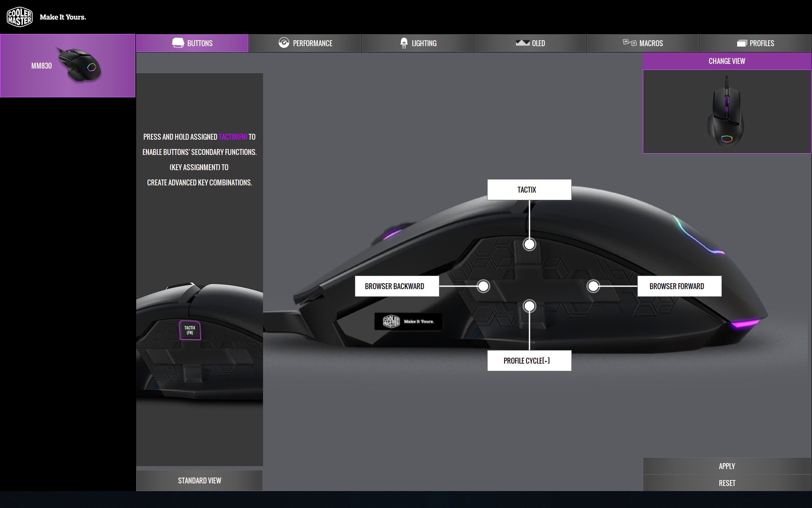Open the Browser Backward assignment

tap(397, 286)
